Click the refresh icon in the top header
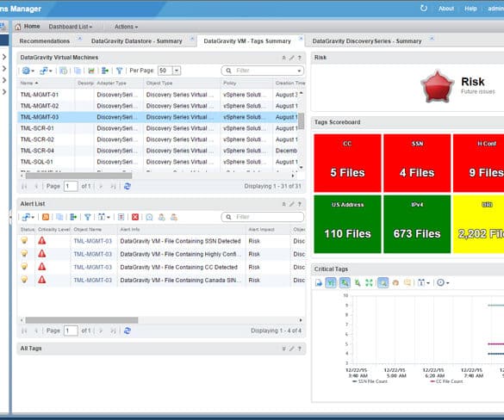 click(424, 8)
